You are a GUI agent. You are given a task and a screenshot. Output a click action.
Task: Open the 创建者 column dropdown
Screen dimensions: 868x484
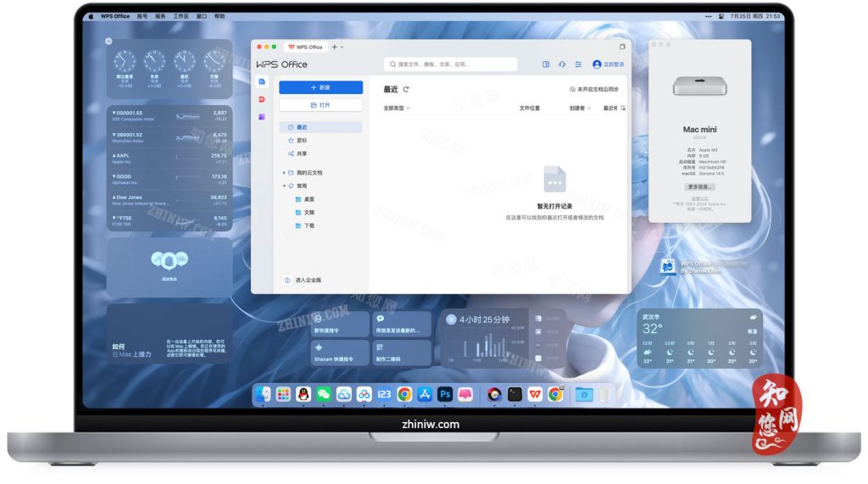pyautogui.click(x=580, y=108)
